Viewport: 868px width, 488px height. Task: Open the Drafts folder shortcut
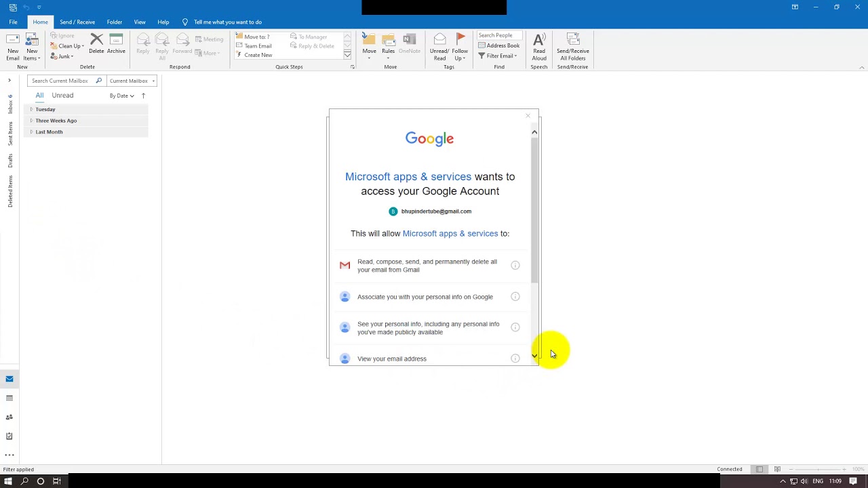point(10,161)
